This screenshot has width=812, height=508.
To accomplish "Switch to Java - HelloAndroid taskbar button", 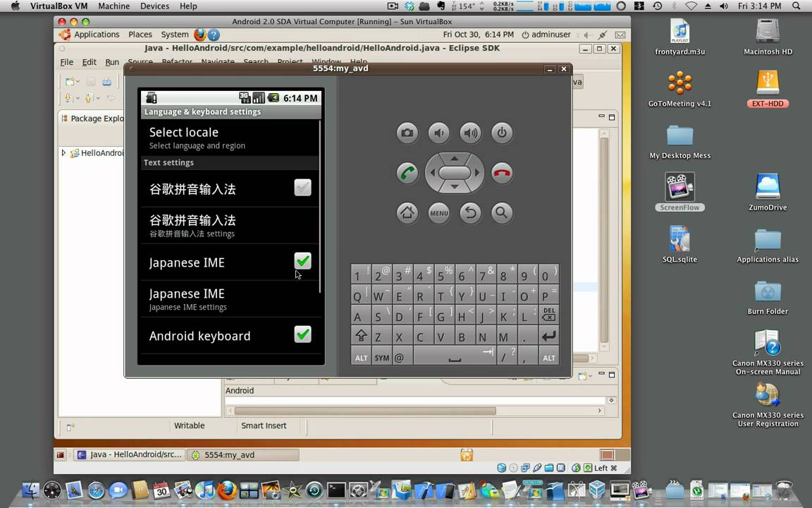I will click(x=130, y=454).
